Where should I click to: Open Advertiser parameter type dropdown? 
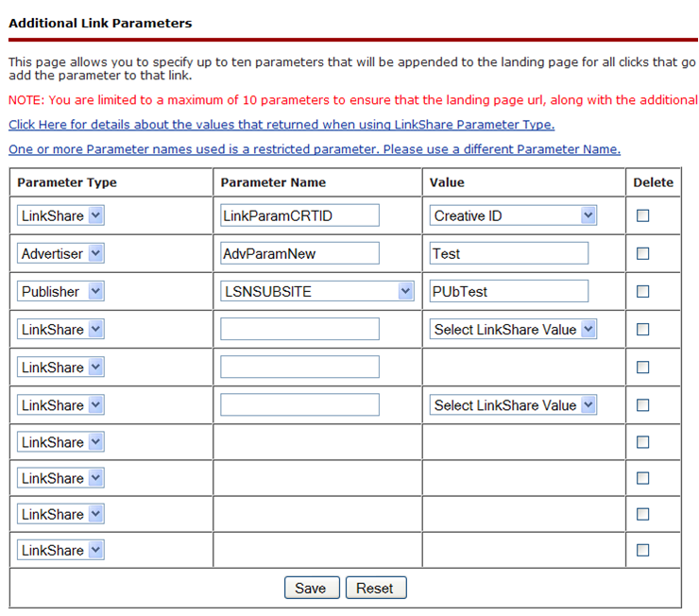click(60, 253)
